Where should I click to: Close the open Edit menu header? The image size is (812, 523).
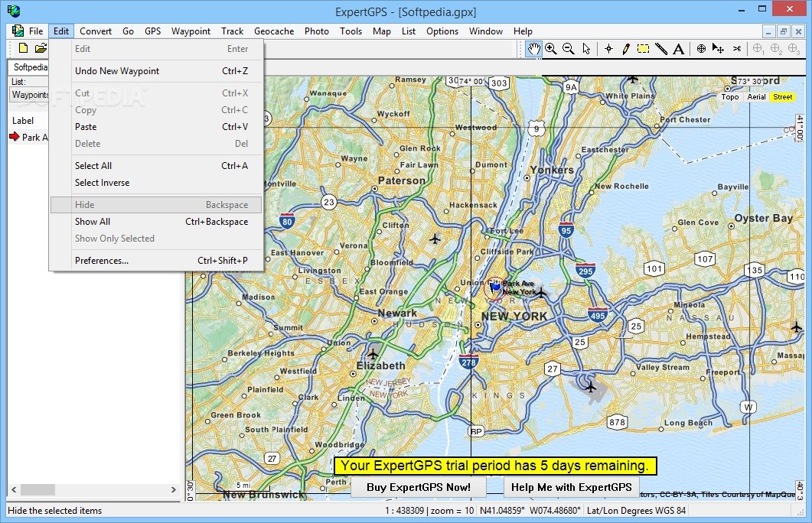(x=61, y=31)
